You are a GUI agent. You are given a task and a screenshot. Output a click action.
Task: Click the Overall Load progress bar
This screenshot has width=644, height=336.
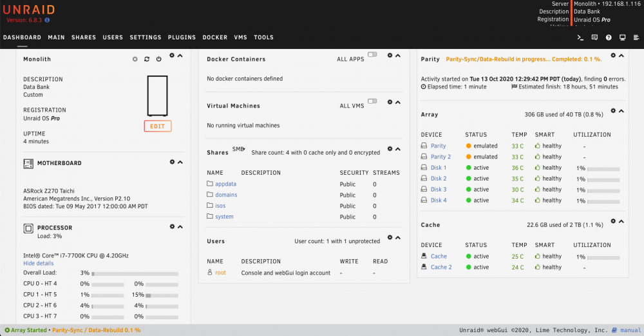135,273
